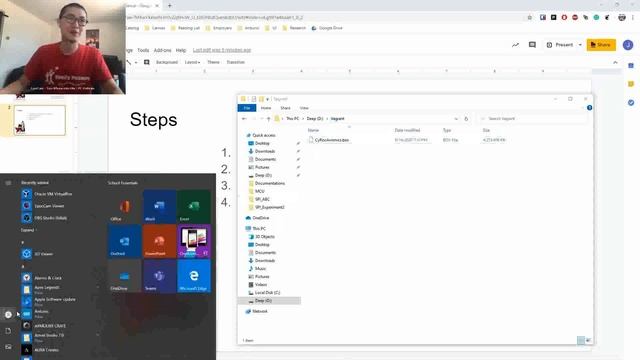Launch the Microsoft Edge tile

pyautogui.click(x=194, y=276)
